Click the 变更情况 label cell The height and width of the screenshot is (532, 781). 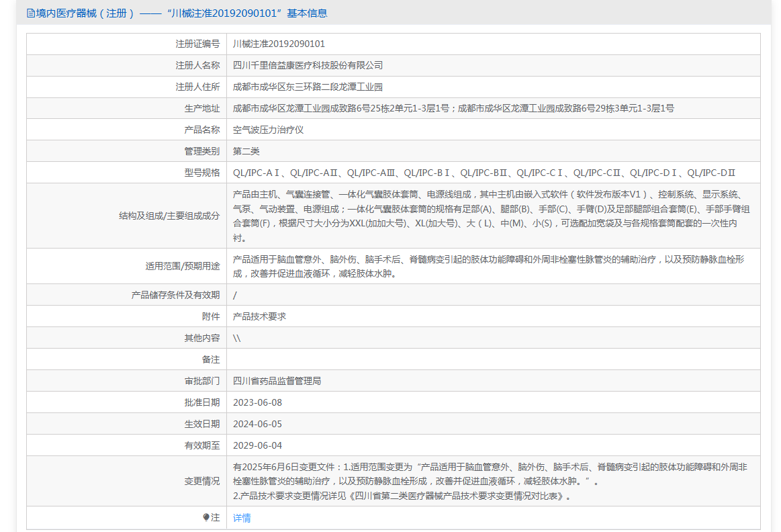[x=126, y=481]
